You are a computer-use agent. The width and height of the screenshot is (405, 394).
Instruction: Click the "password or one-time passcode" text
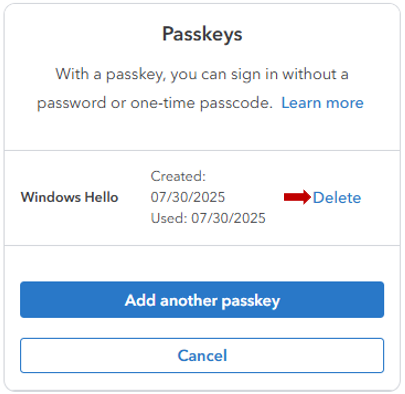tap(155, 103)
